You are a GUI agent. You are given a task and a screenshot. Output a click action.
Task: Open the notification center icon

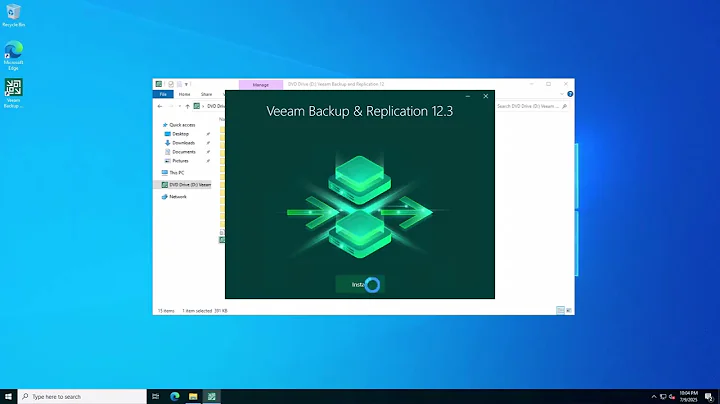click(709, 397)
